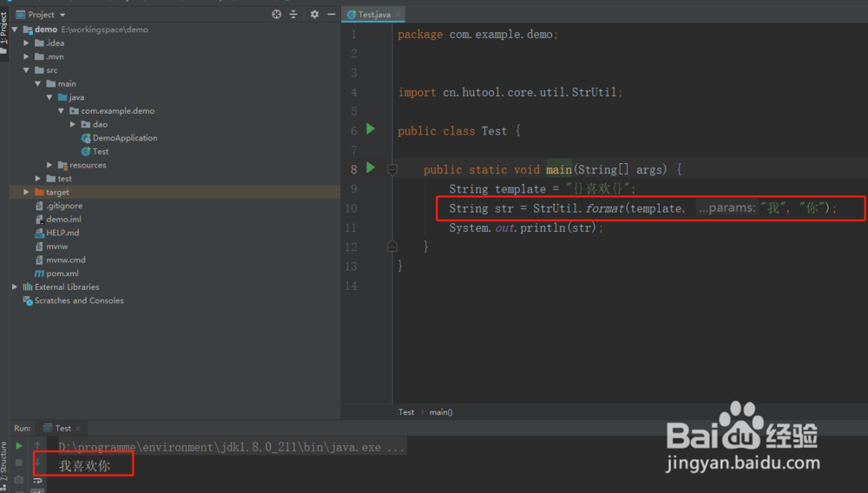
Task: Select Scratches and Consoles node
Action: coord(79,300)
